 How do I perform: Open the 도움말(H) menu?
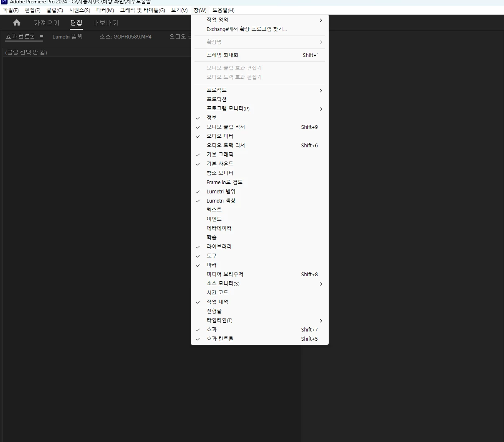[x=224, y=10]
